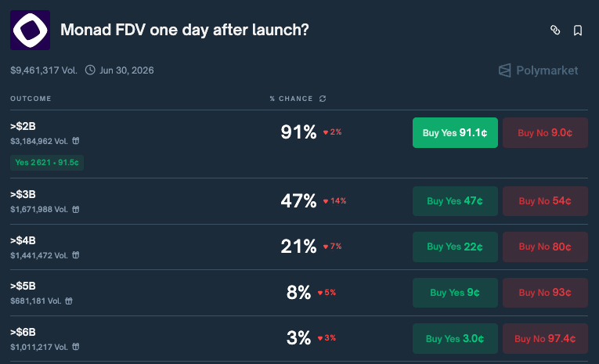Screen dimensions: 599x364
Task: Bookmark the Monad FDV market
Action: [x=578, y=31]
